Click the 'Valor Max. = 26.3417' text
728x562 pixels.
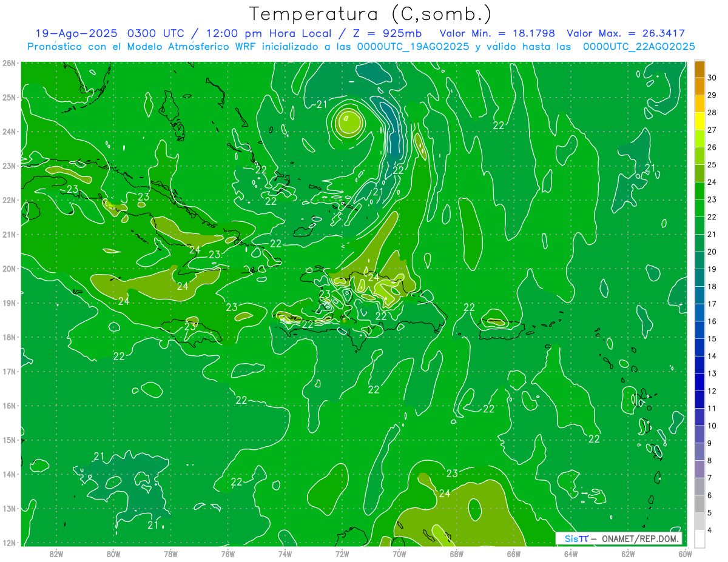[x=626, y=33]
